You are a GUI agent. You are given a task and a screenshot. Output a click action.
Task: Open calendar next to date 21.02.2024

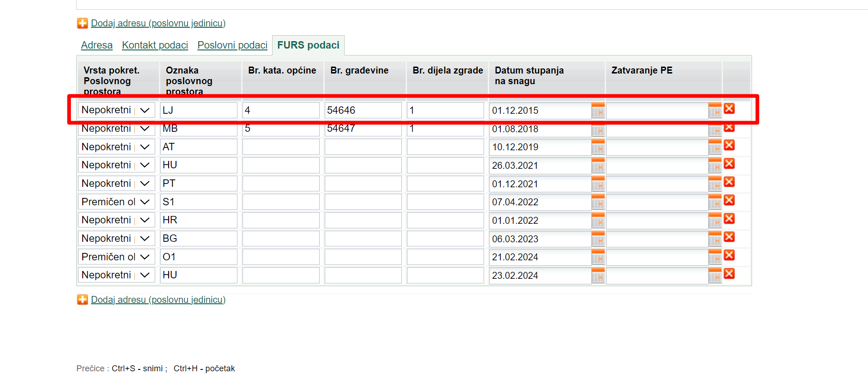click(598, 257)
